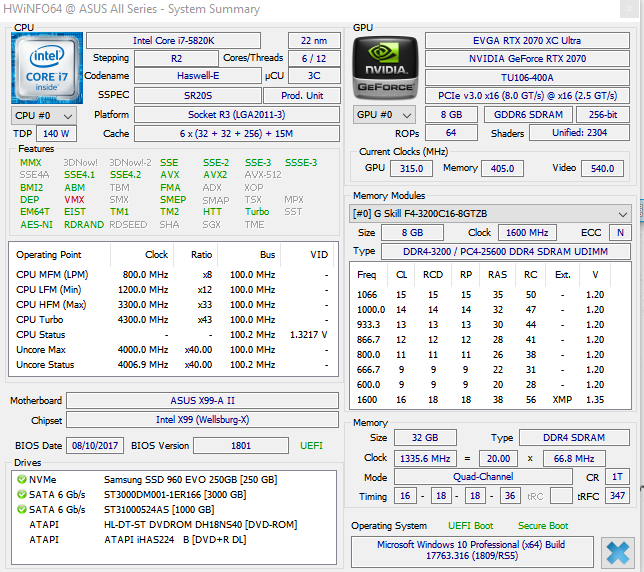Click ST31000524AS drive status check icon

[x=21, y=510]
